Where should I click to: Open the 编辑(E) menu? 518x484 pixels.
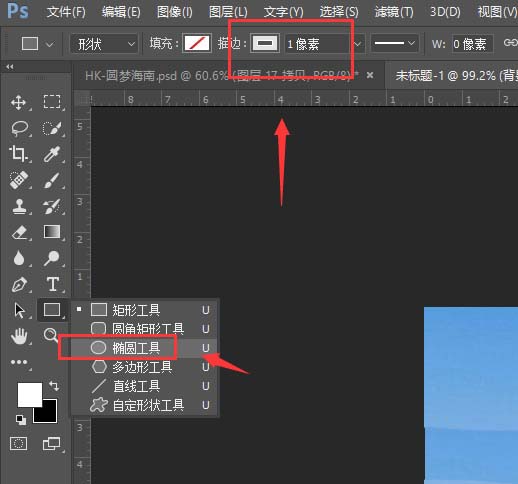(x=121, y=12)
